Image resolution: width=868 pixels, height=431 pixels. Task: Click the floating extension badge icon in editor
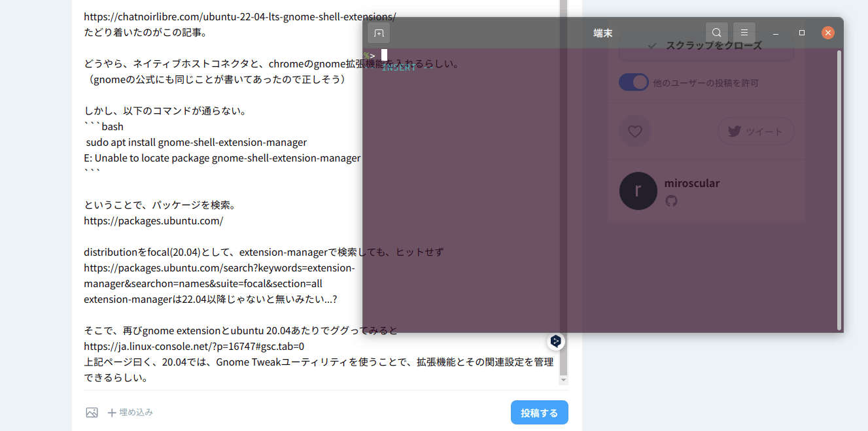(x=556, y=341)
